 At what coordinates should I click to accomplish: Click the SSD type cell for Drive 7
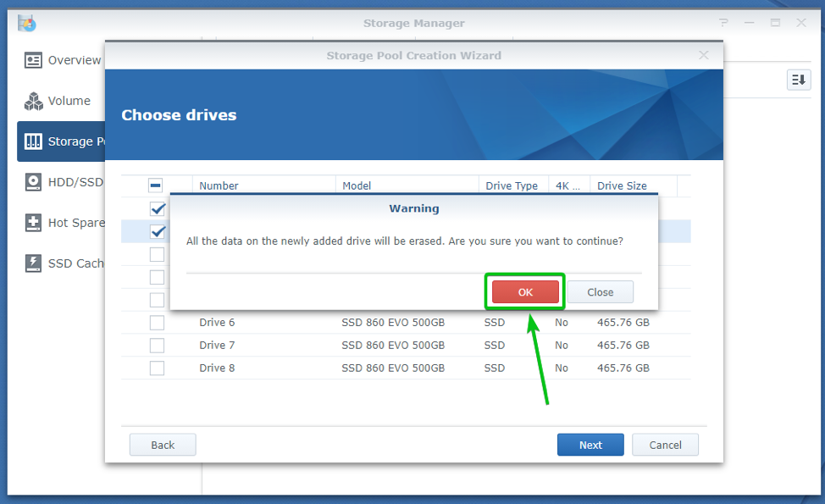coord(494,345)
